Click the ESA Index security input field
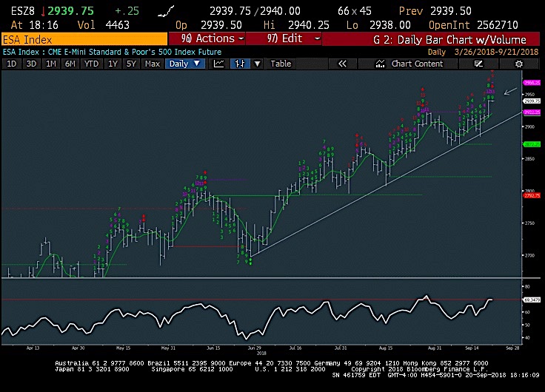Viewport: 545px width, 392px height. [83, 38]
